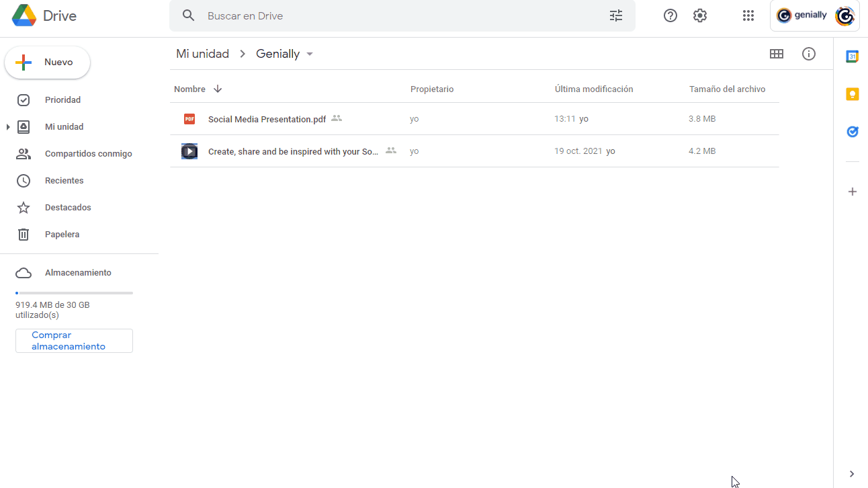Screen dimensions: 868x488
Task: Open Almacenamiento page
Action: pos(79,273)
